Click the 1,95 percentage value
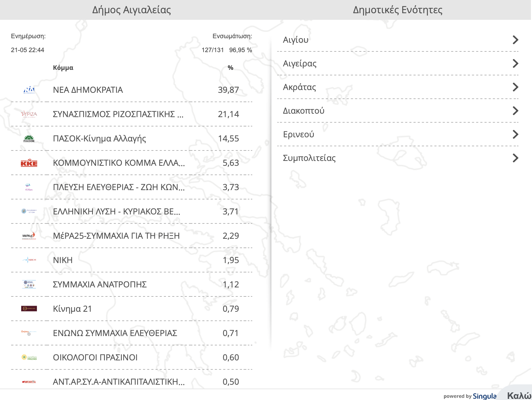532x400 pixels. tap(231, 260)
